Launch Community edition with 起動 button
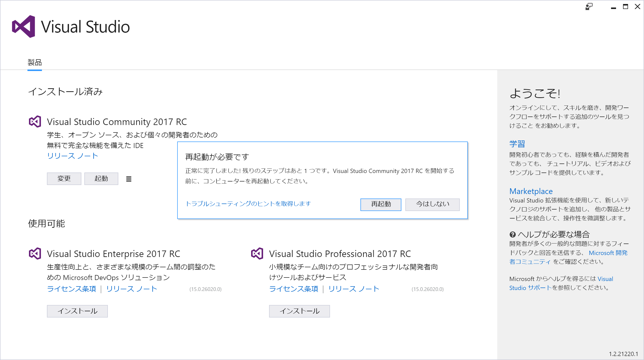 [101, 178]
